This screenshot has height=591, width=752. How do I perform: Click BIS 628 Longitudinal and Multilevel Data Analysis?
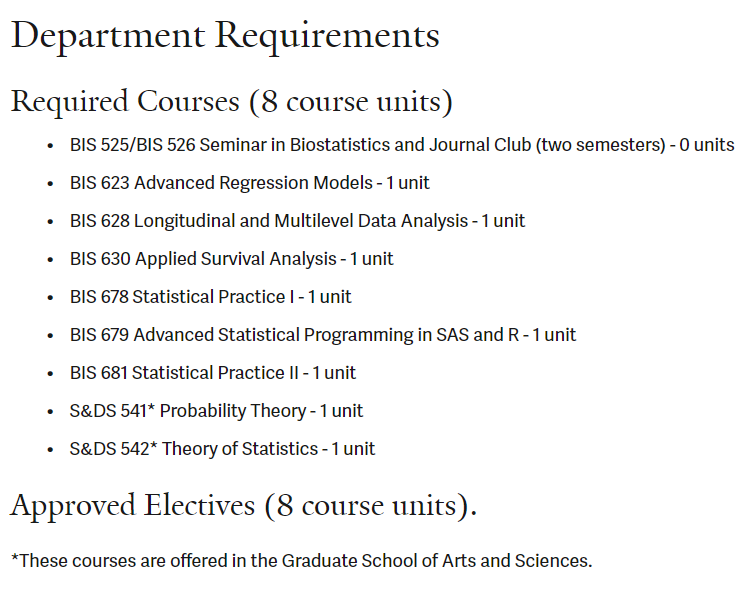297,221
